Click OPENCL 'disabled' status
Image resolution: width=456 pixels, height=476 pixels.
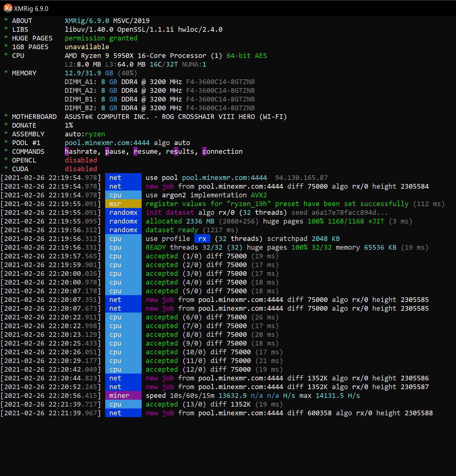[81, 160]
